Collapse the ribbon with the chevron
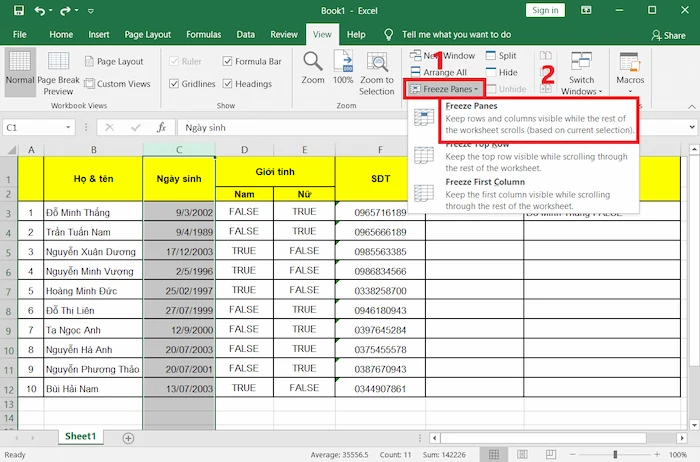 [692, 106]
